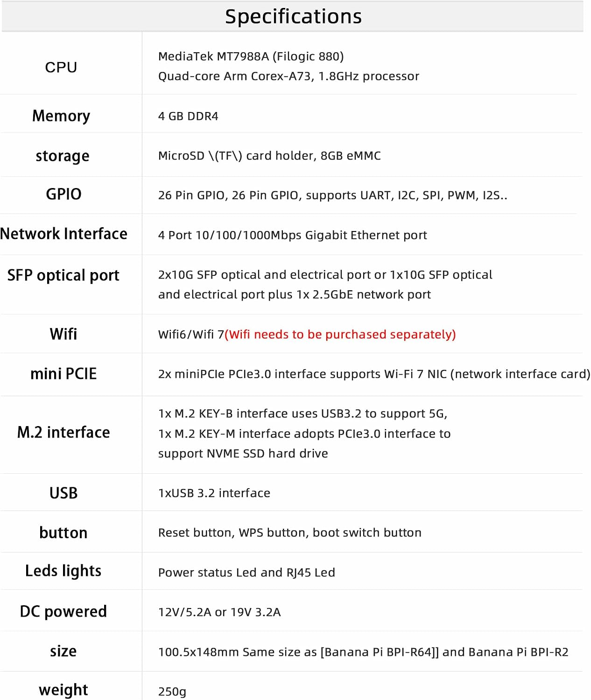Screen dimensions: 591x700
Task: Select the storage row label
Action: [63, 156]
